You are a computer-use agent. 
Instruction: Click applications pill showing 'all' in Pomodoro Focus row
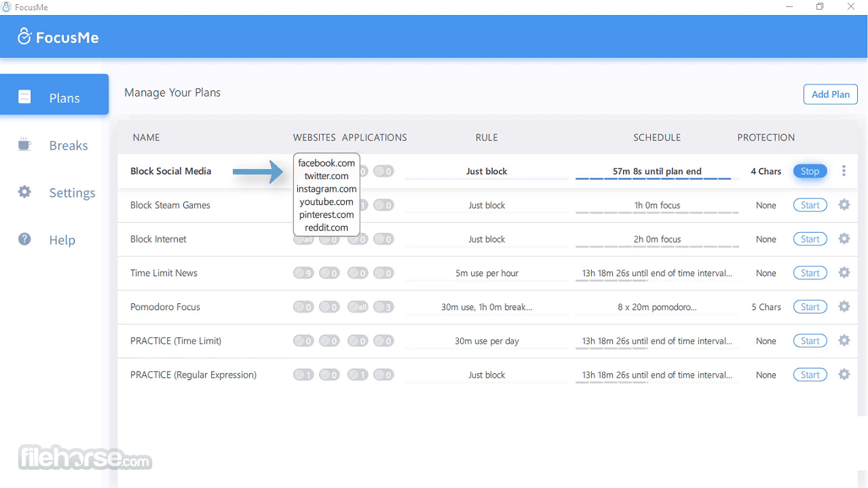tap(358, 307)
